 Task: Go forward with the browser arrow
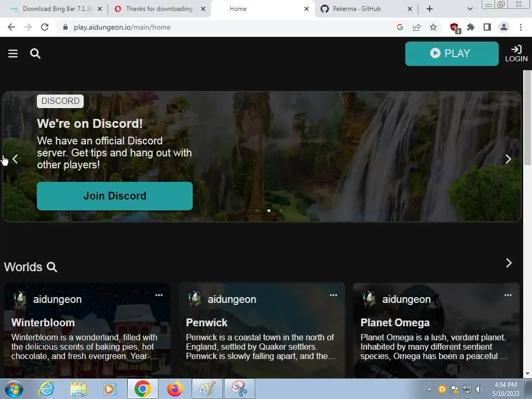(x=28, y=27)
